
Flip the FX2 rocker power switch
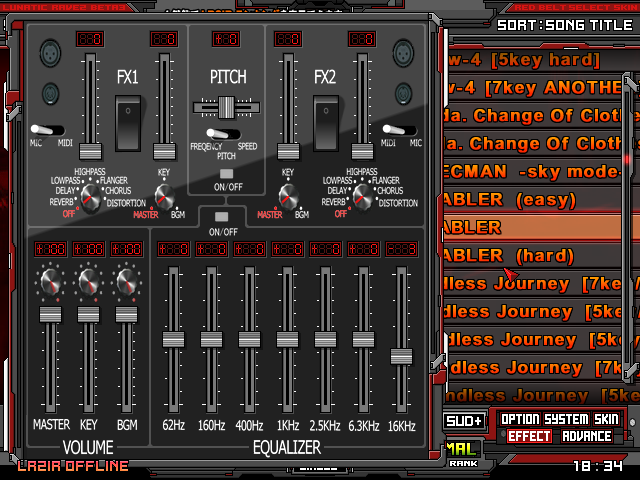[325, 118]
